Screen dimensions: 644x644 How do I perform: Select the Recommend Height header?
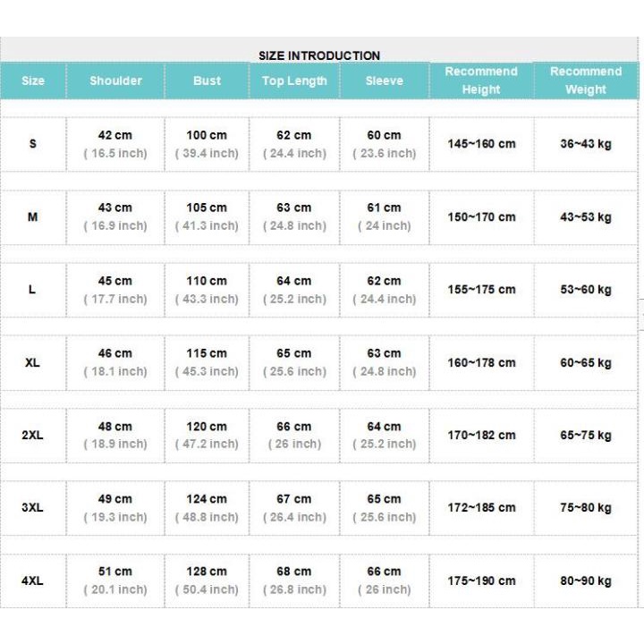pyautogui.click(x=481, y=80)
